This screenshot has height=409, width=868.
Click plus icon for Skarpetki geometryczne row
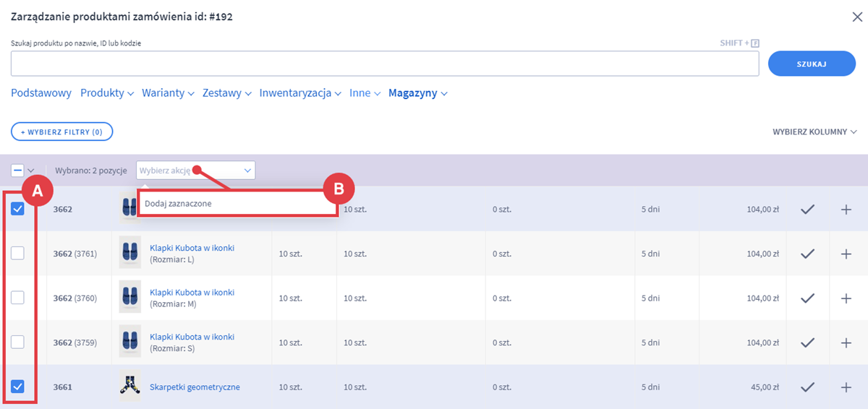(x=846, y=387)
